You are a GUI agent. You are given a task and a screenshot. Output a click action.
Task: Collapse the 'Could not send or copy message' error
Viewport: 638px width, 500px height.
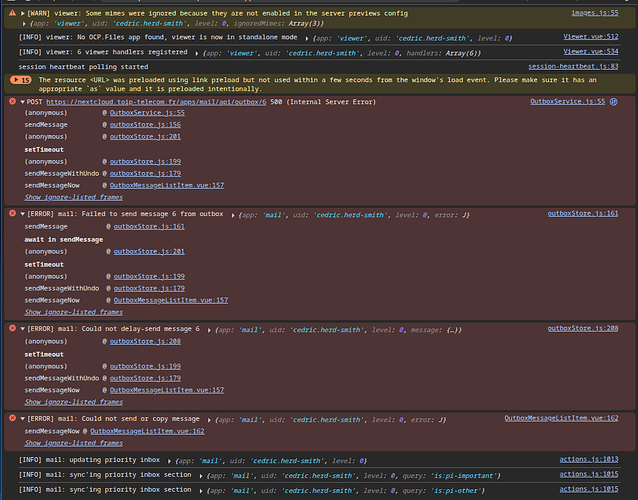(x=23, y=418)
